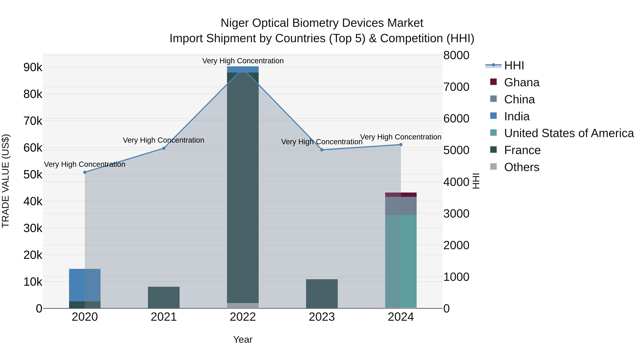644x362 pixels.
Task: Click the 2021 x-axis label
Action: pyautogui.click(x=164, y=317)
